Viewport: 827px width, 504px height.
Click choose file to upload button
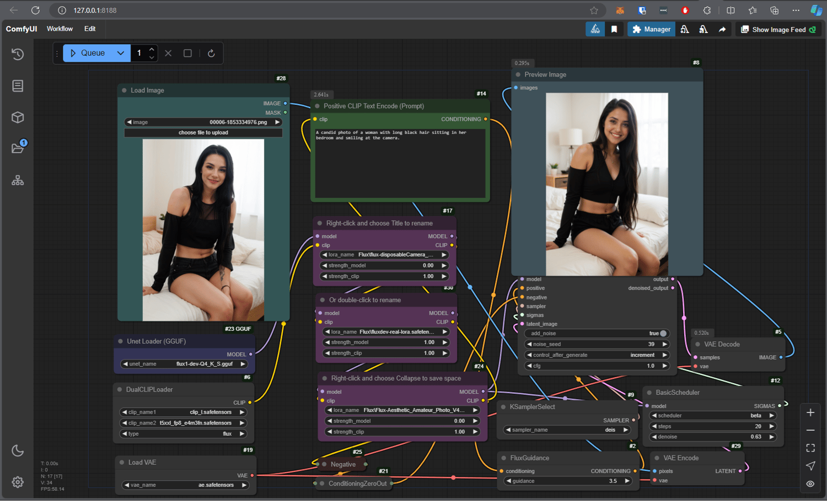(203, 132)
